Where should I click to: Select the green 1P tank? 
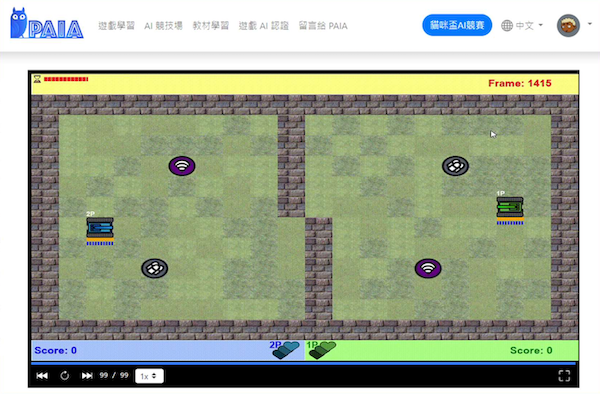pos(510,207)
